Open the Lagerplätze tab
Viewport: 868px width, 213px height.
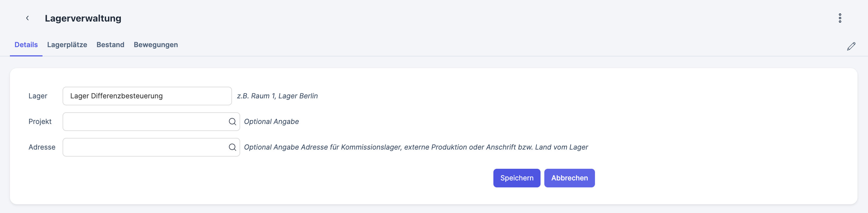[67, 45]
